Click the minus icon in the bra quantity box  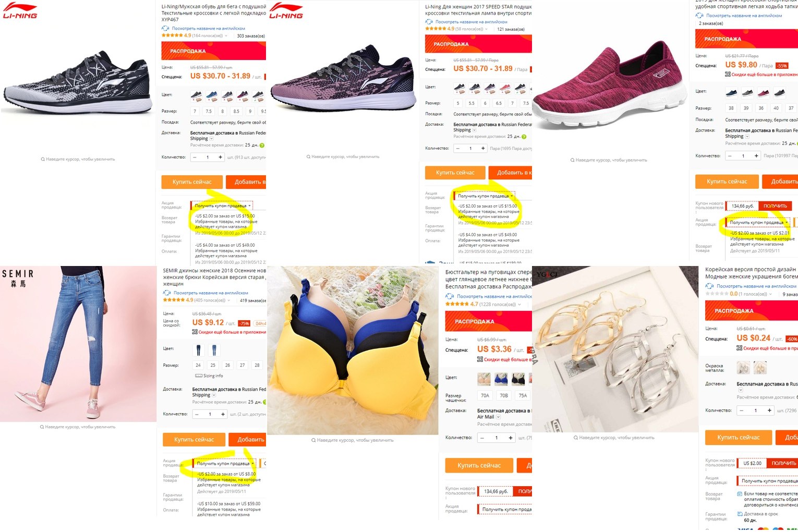(x=482, y=438)
